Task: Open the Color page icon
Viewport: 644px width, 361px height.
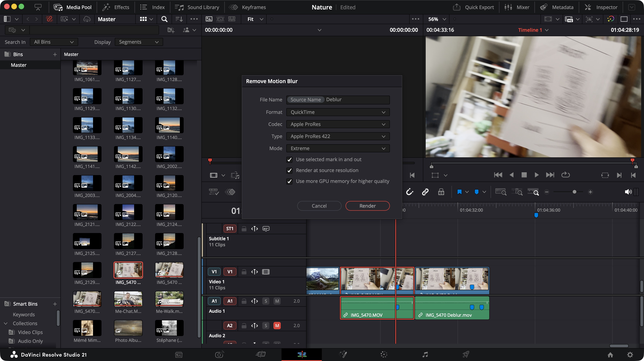Action: (x=384, y=354)
